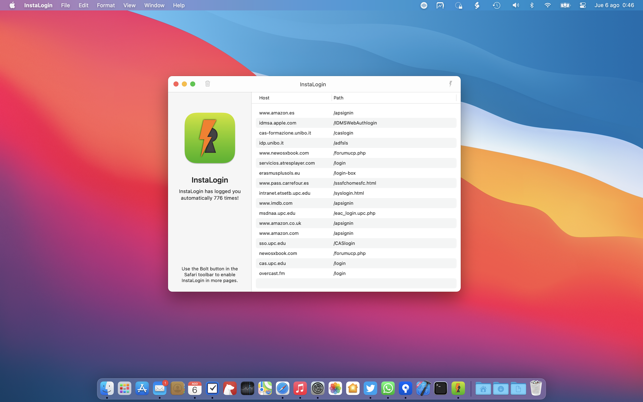Open the Downloads folder in dock

point(501,388)
